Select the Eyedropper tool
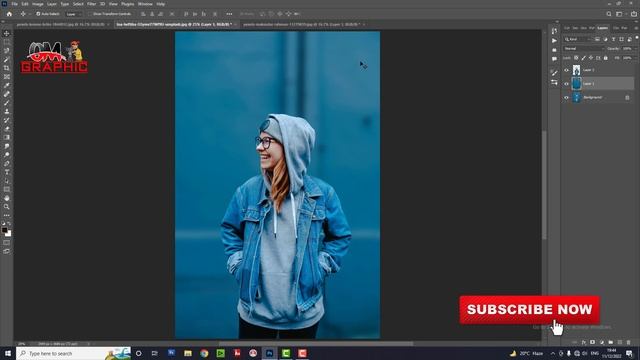 [x=7, y=85]
